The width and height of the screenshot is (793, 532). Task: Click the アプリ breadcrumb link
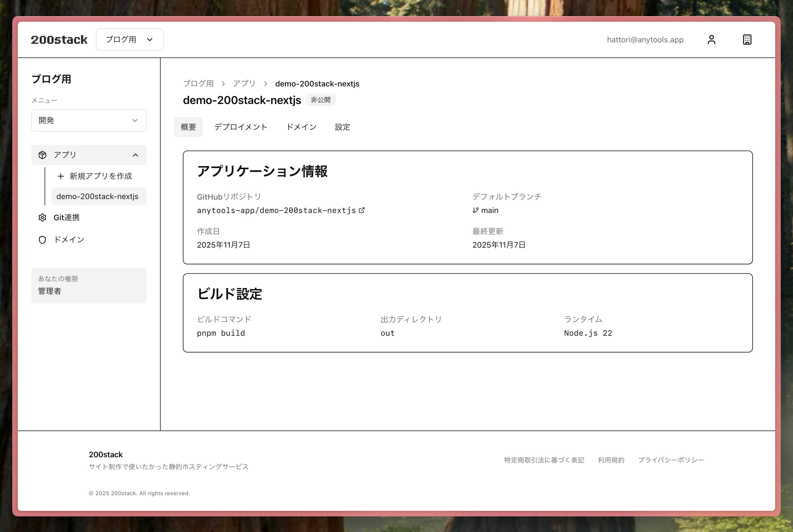pos(244,83)
